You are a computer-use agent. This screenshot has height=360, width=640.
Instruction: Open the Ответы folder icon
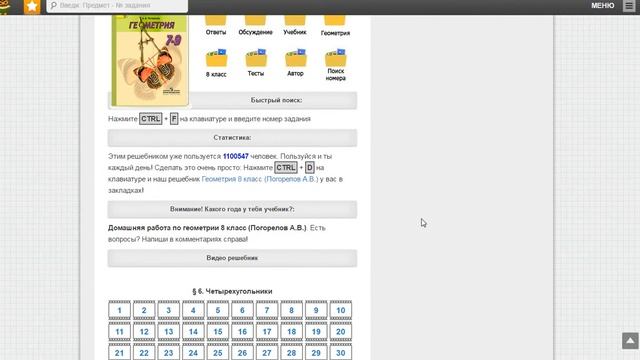tap(216, 20)
